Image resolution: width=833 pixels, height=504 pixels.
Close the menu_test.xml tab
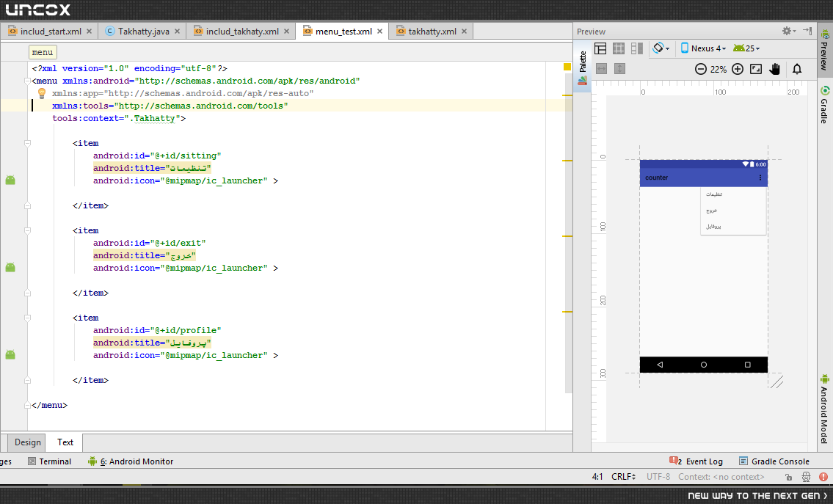tap(380, 32)
